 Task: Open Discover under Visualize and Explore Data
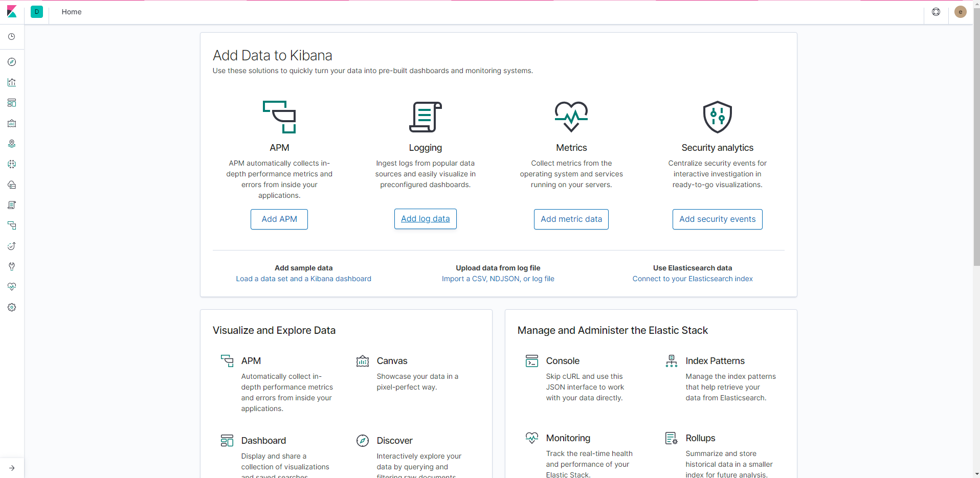(395, 441)
